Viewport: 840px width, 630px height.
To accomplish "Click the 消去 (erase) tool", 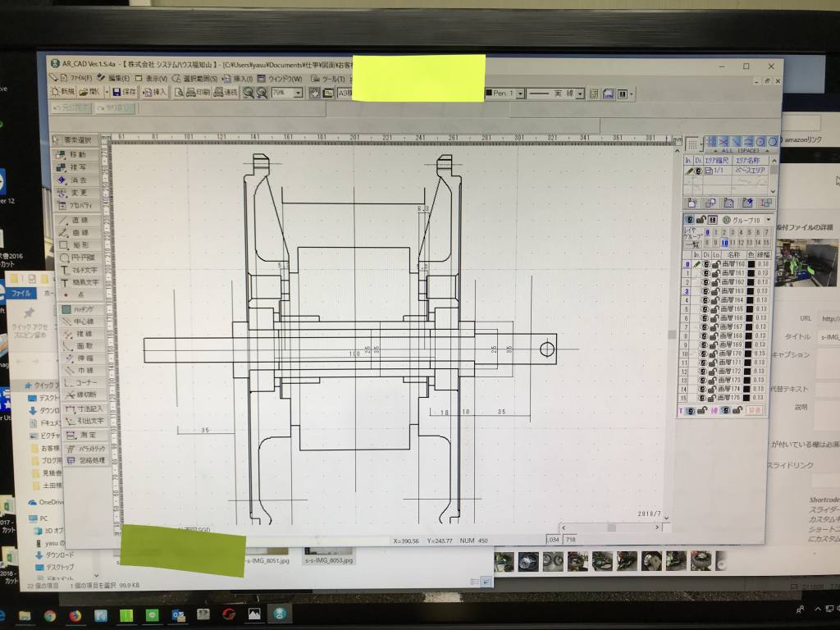I will coord(79,180).
